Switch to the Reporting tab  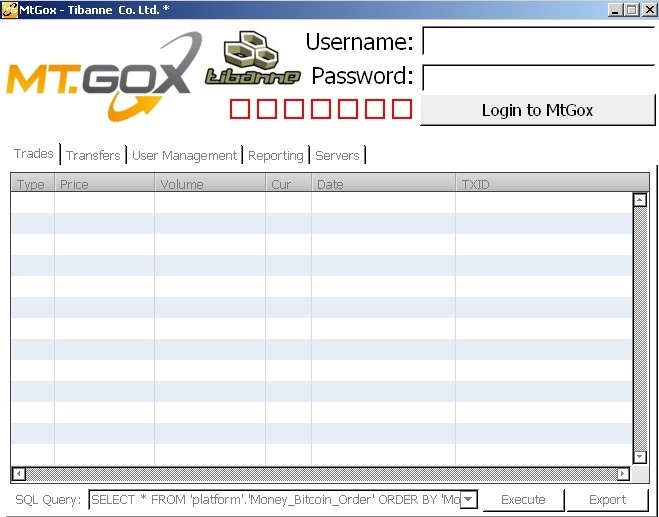[x=276, y=156]
